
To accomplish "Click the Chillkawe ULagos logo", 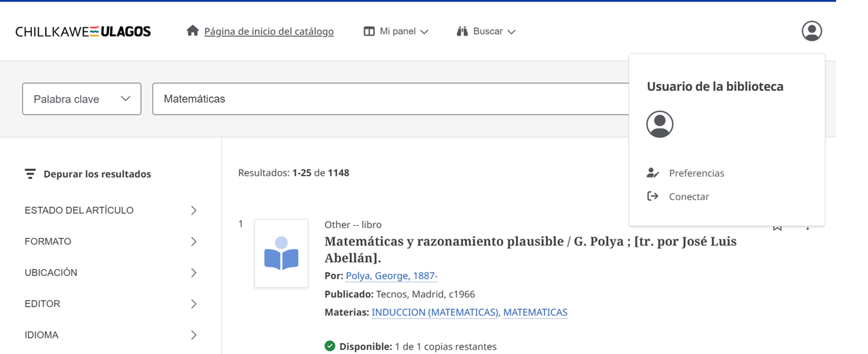I will [83, 31].
